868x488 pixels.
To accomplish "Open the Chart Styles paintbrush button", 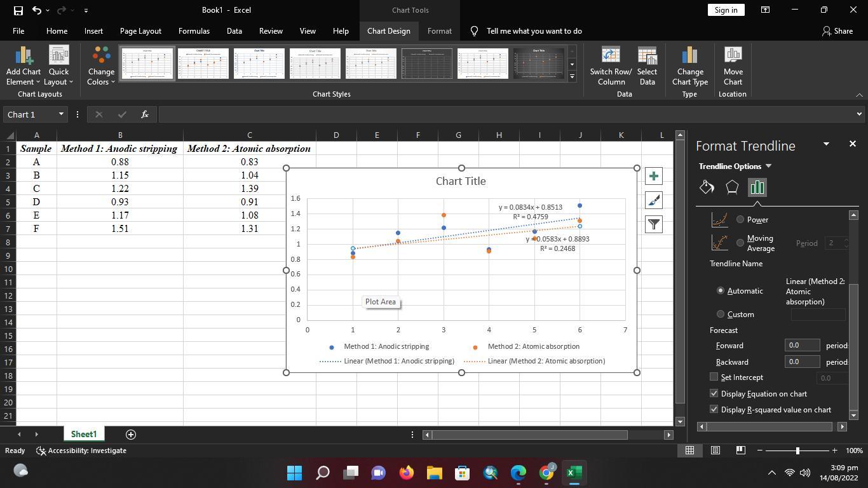I will pos(653,200).
